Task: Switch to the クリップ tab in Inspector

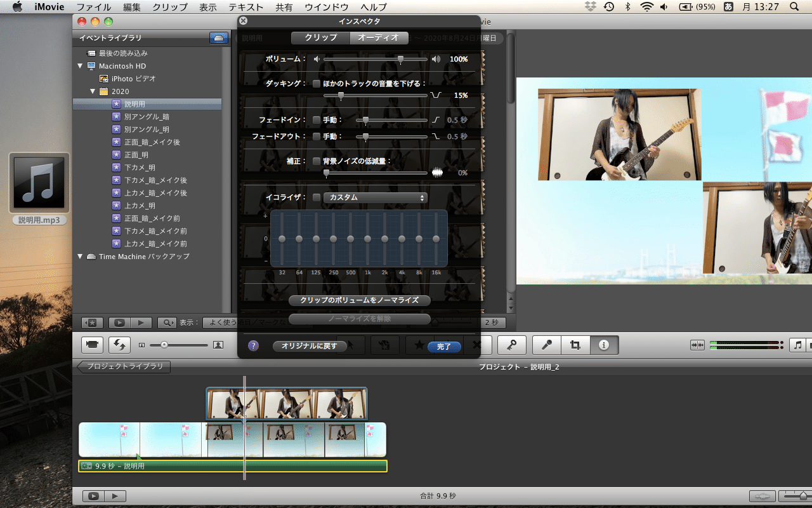Action: point(321,37)
